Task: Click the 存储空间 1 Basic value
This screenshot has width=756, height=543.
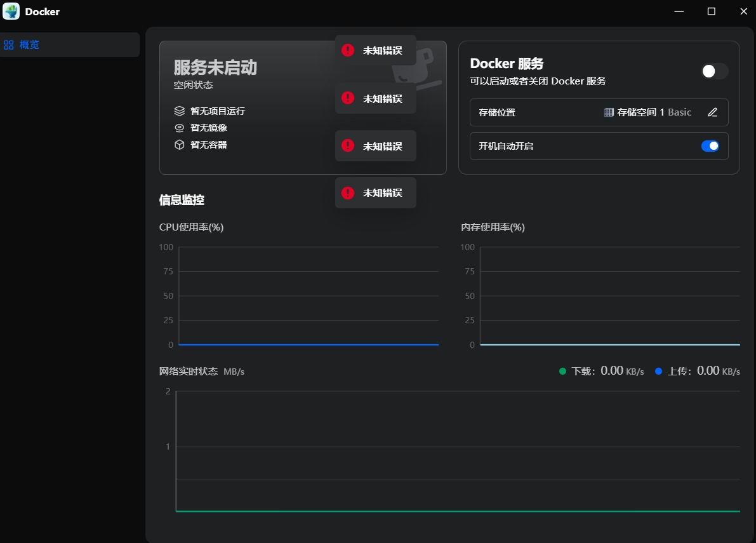Action: pyautogui.click(x=654, y=112)
